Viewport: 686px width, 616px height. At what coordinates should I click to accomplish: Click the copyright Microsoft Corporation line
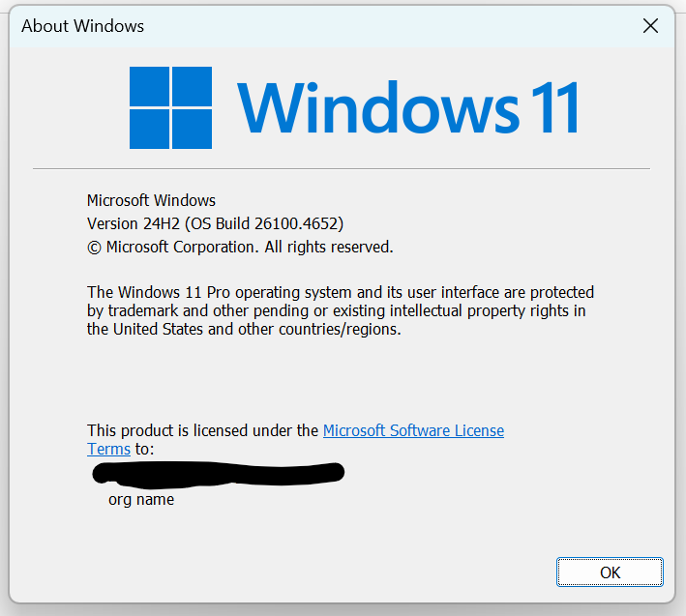coord(240,247)
